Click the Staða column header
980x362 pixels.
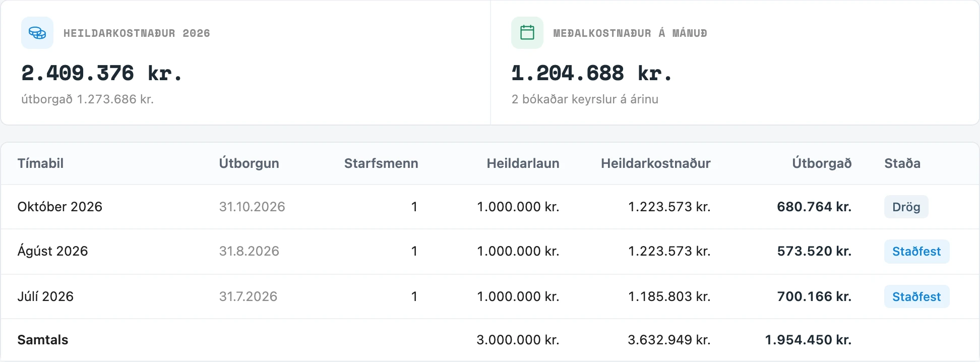point(902,163)
